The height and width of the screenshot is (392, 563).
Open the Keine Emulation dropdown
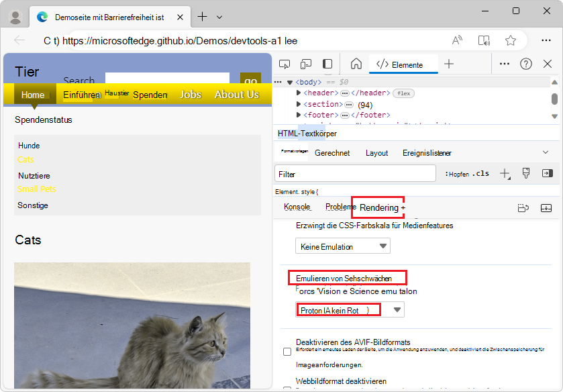pyautogui.click(x=342, y=246)
